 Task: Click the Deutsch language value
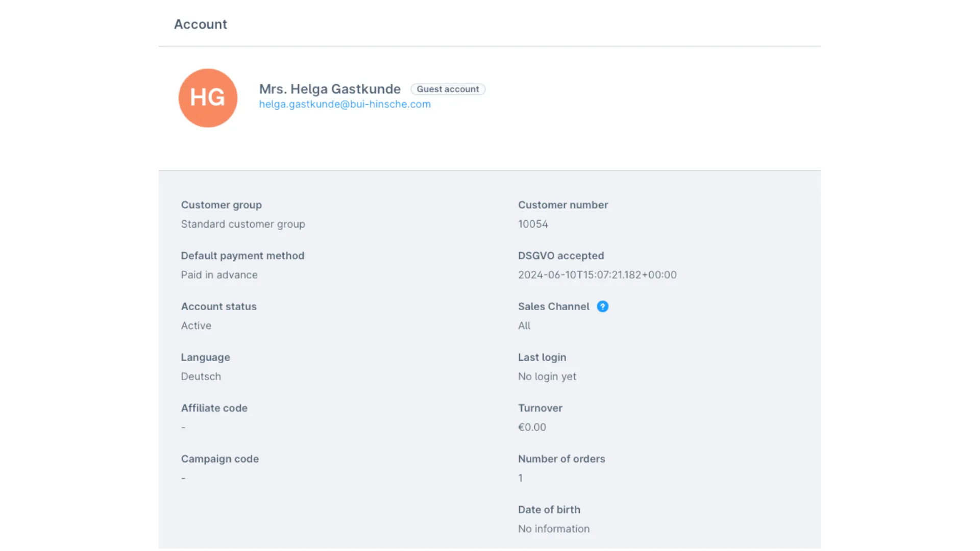201,377
